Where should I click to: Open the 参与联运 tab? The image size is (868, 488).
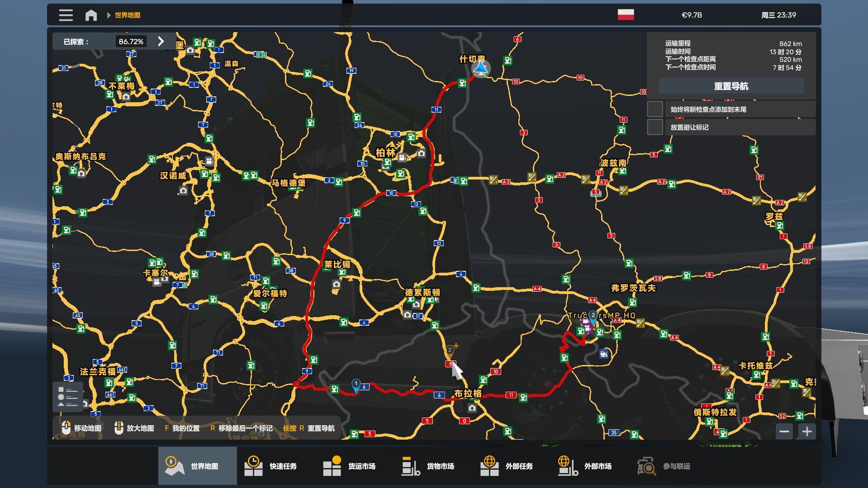(669, 466)
